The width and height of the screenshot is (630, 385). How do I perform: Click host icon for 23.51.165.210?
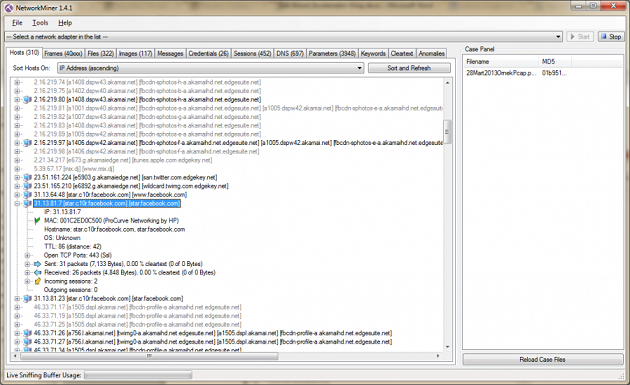(x=27, y=186)
